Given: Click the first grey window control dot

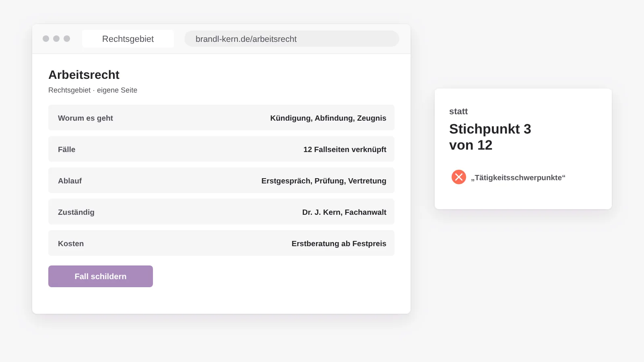Looking at the screenshot, I should pyautogui.click(x=46, y=39).
